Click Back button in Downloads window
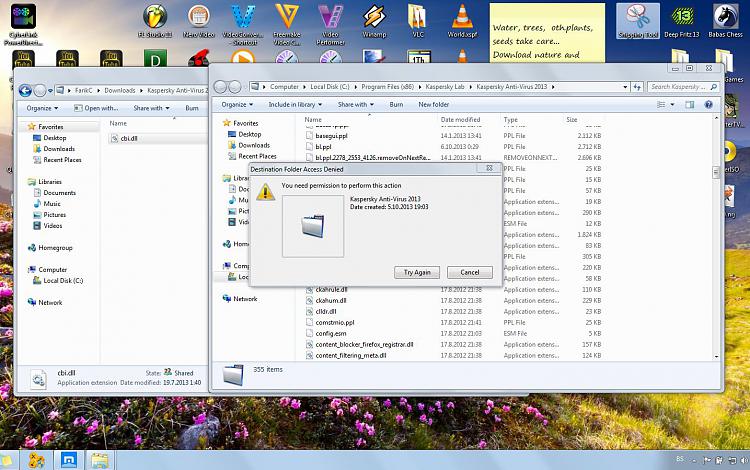750x470 pixels. point(25,90)
